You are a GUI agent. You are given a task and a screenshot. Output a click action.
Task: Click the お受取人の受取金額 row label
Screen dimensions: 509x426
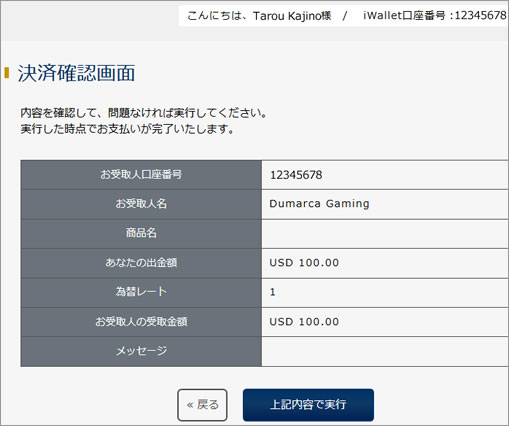141,322
